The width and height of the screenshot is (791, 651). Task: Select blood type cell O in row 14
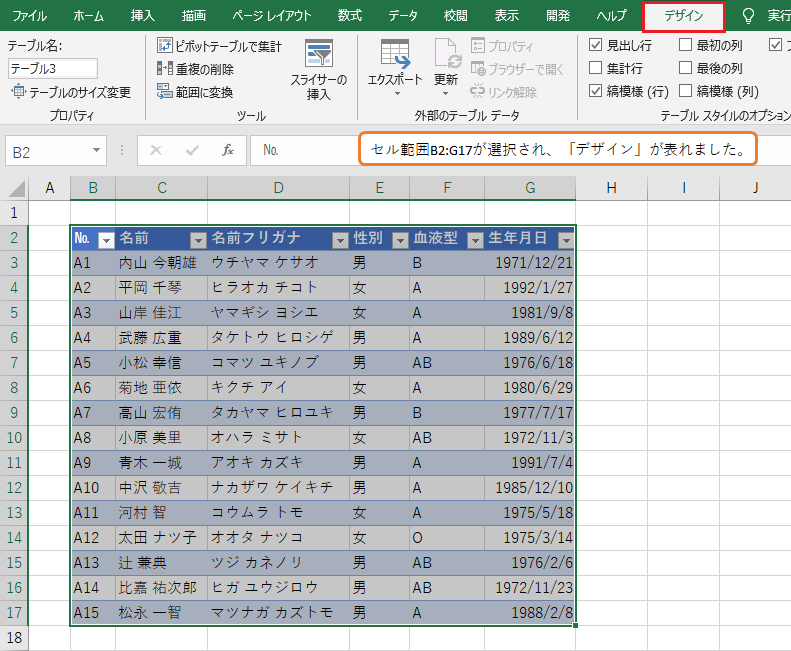pos(447,538)
